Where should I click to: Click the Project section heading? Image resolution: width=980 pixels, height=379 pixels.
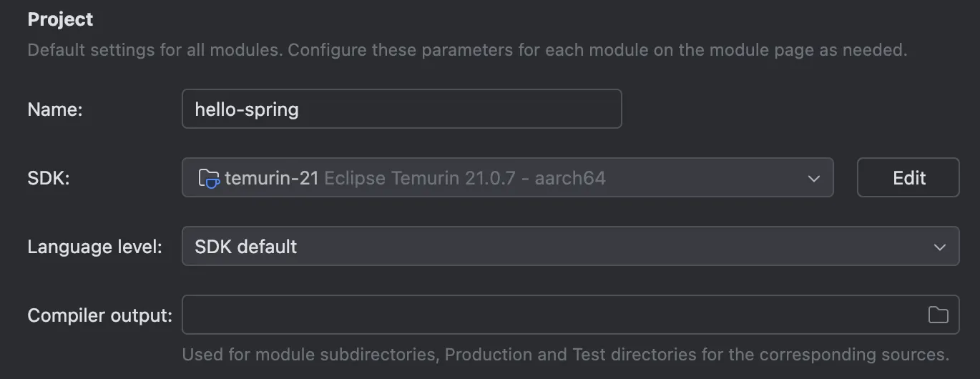click(60, 19)
